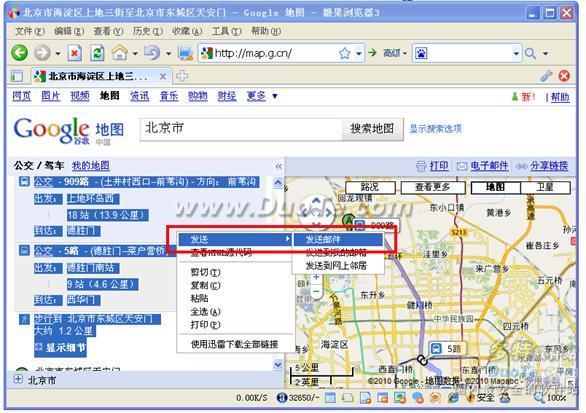
Task: Run search with the magnifier icon
Action: [x=530, y=53]
